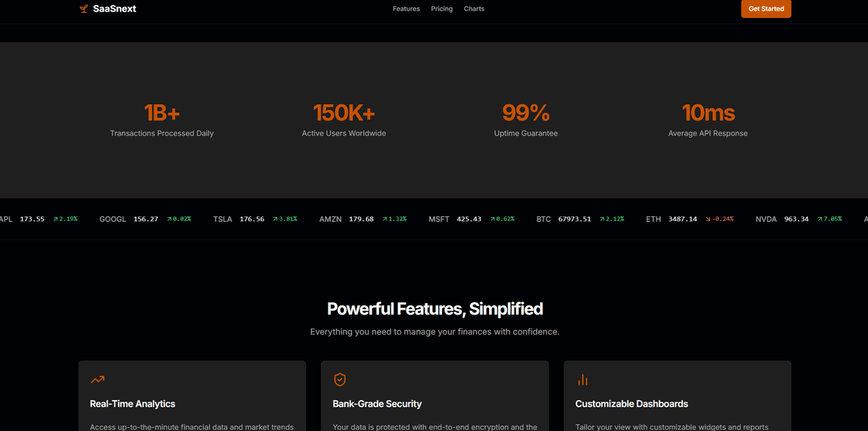Select the 10ms statistic

coord(708,113)
